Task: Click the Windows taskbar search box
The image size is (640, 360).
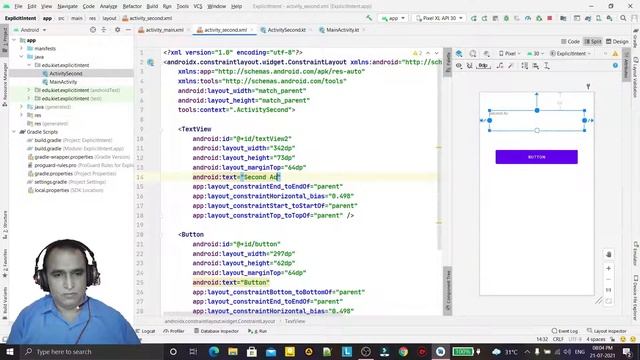Action: [x=90, y=351]
